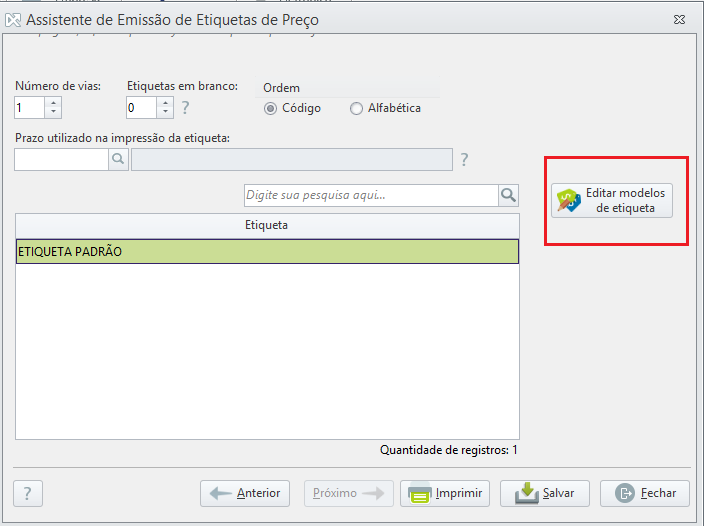Select the Alfabética order radio button
The height and width of the screenshot is (526, 704).
point(356,109)
